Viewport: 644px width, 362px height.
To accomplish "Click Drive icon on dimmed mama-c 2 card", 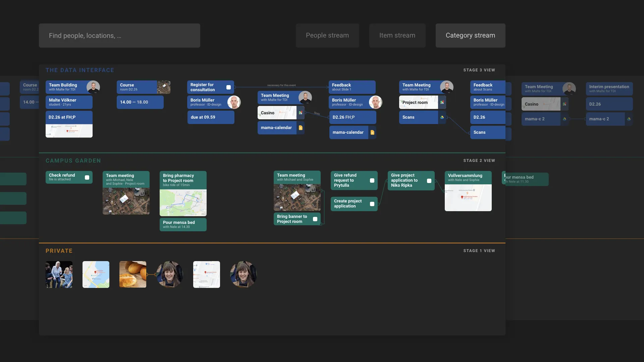I will pos(565,119).
